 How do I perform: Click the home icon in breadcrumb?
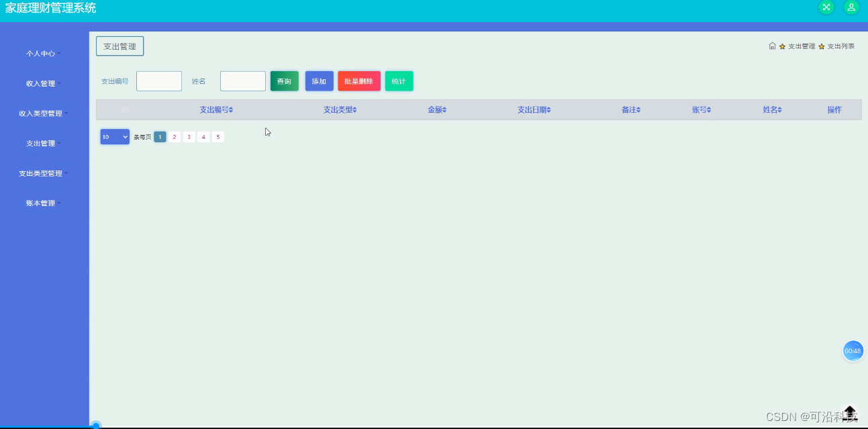click(773, 46)
